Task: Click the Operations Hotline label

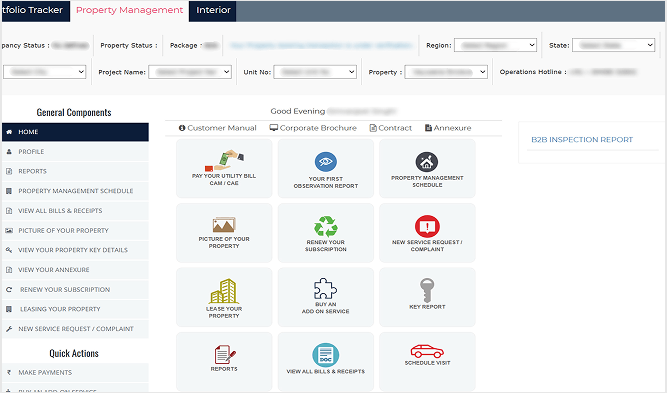Action: tap(533, 72)
